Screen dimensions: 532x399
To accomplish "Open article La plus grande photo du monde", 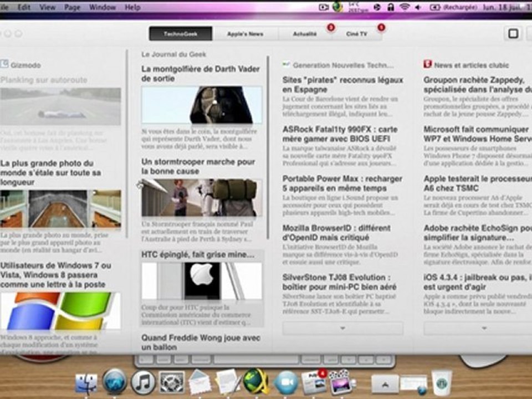I will coord(50,173).
